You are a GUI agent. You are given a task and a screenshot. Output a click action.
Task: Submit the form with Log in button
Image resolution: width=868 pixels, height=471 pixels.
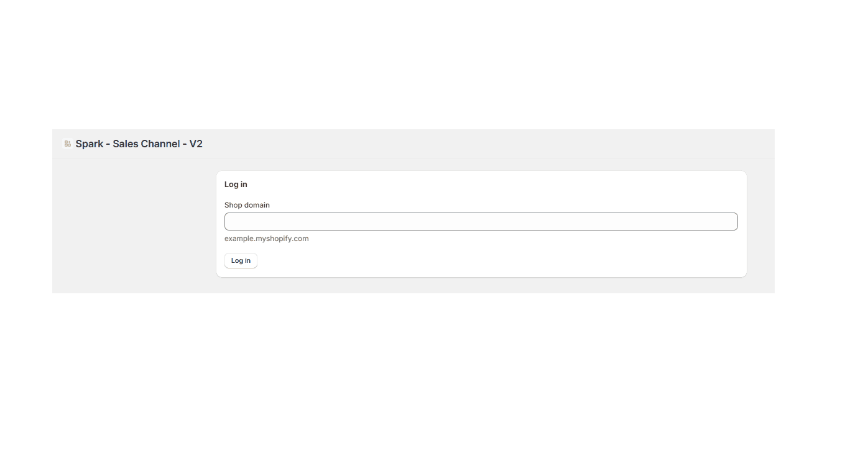point(241,261)
